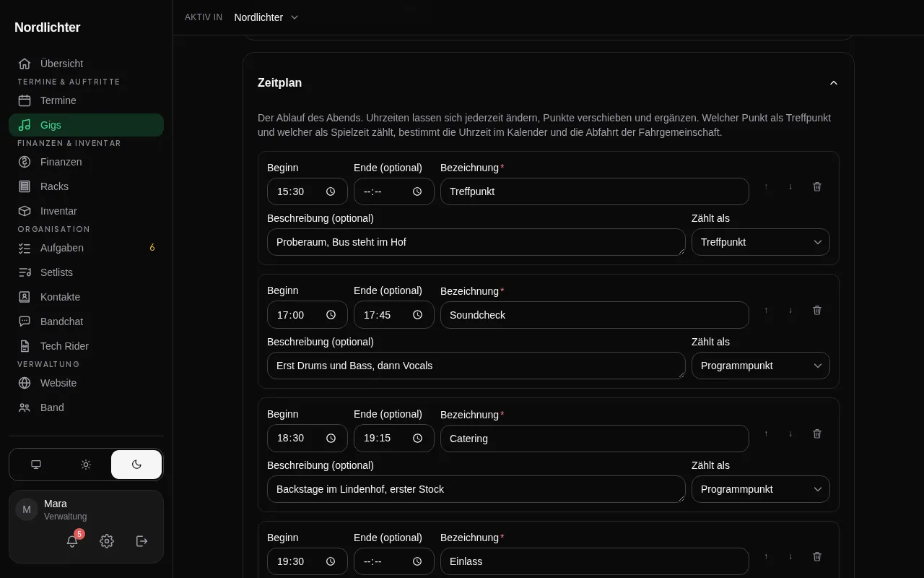924x578 pixels.
Task: Delete the Treffpunkt schedule entry
Action: click(x=817, y=186)
